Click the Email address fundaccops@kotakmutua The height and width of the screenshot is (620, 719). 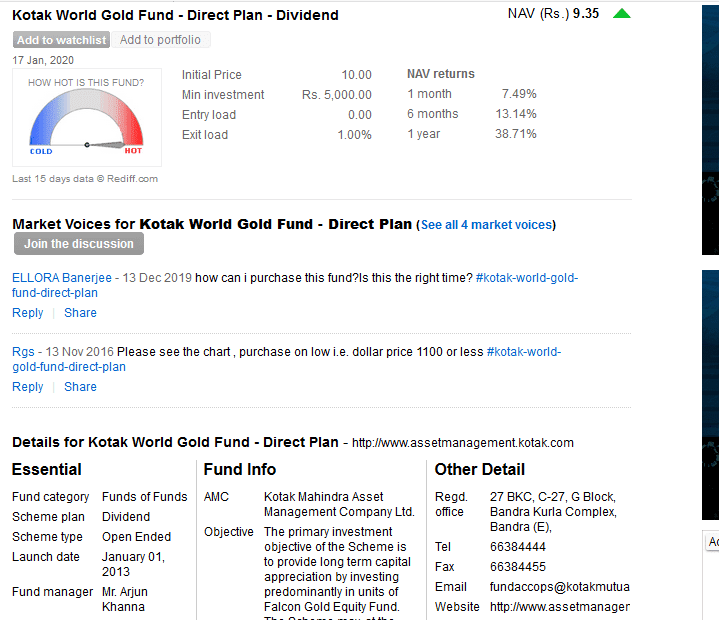(560, 587)
